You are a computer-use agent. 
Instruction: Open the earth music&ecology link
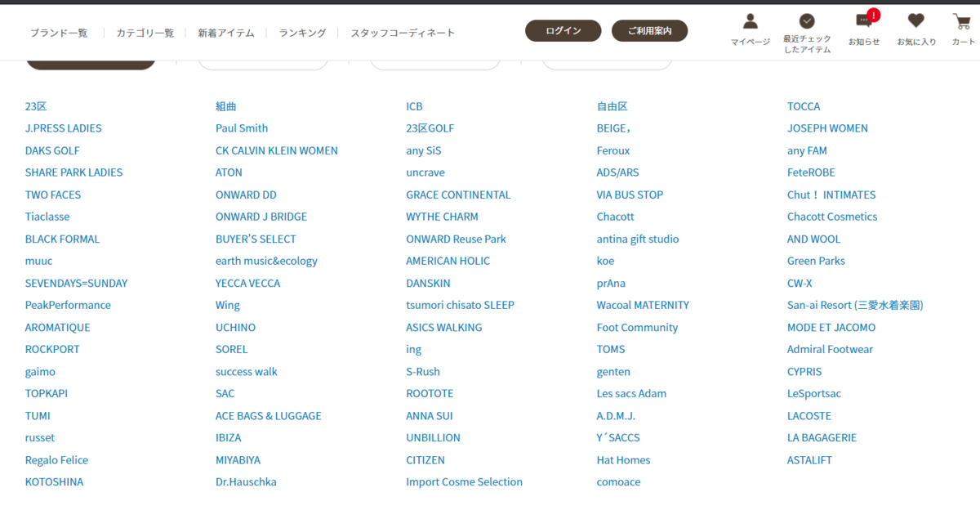266,261
